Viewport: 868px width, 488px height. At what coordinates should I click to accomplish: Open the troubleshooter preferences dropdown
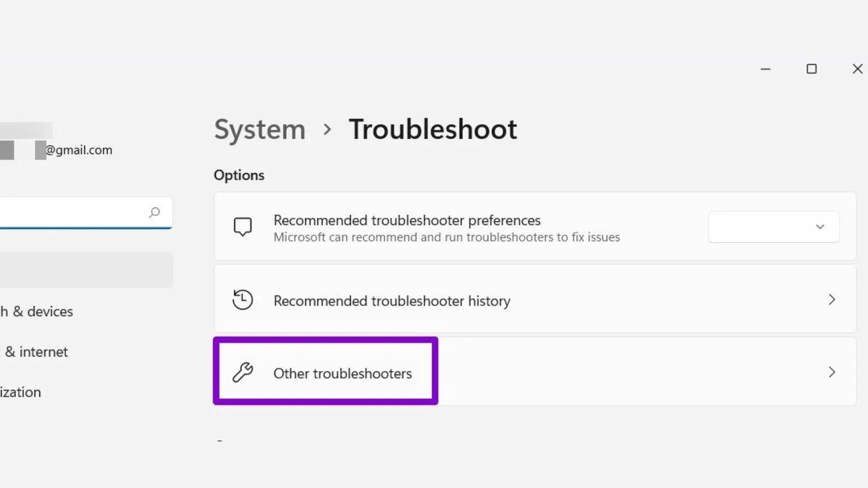(774, 227)
